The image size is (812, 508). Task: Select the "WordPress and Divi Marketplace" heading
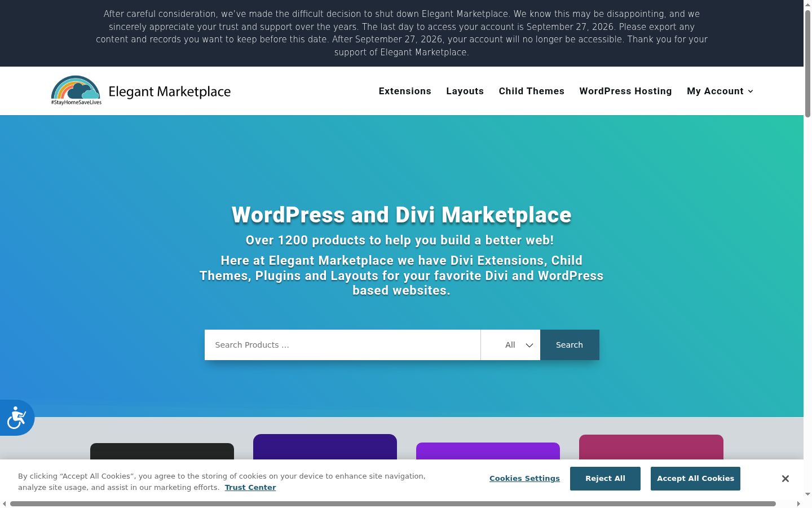point(401,215)
